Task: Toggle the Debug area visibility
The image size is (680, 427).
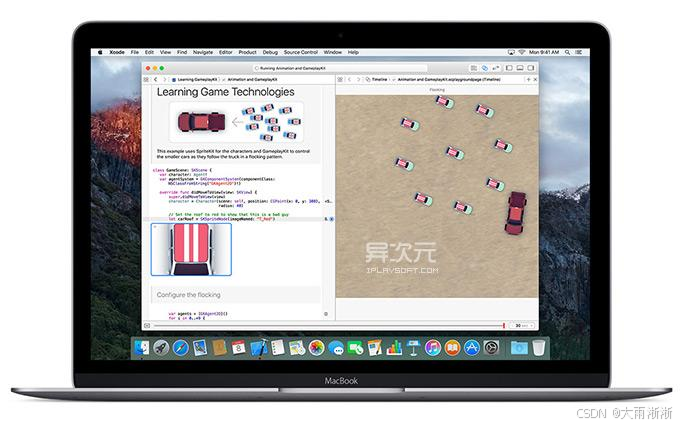Action: [520, 68]
